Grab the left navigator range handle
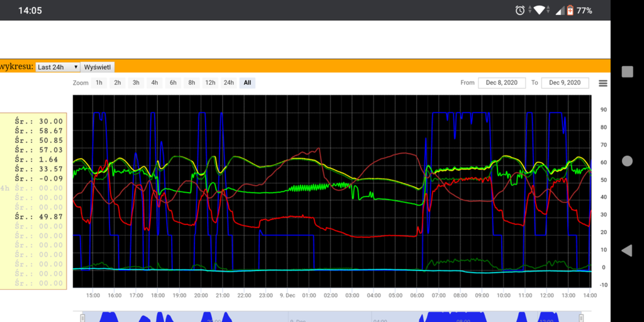 (x=82, y=318)
